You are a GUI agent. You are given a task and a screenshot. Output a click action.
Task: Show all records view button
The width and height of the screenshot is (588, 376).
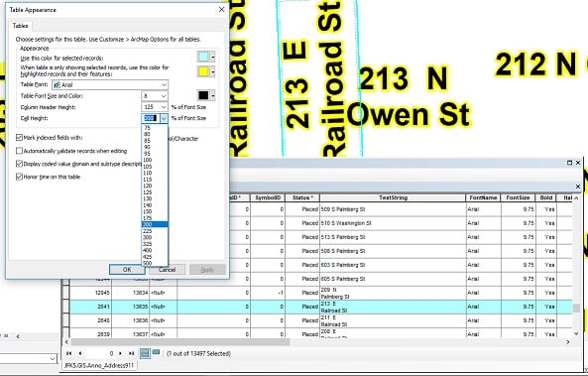click(145, 353)
